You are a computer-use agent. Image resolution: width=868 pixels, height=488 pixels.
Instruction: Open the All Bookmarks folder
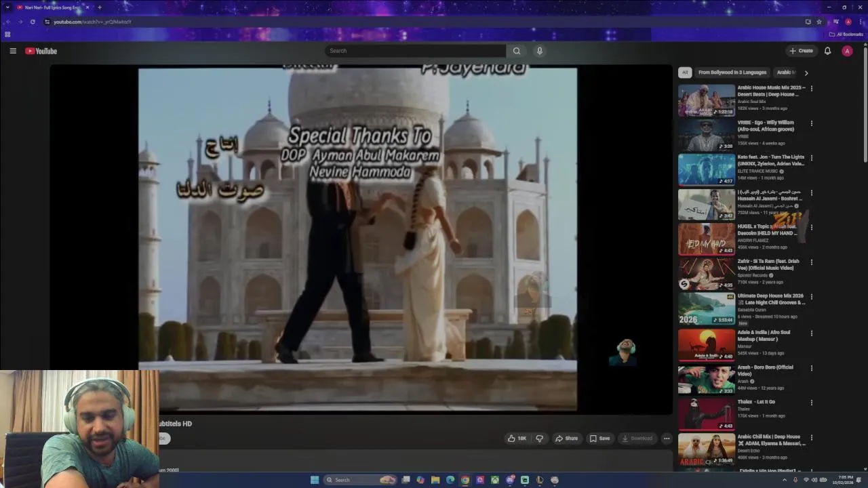coord(846,34)
